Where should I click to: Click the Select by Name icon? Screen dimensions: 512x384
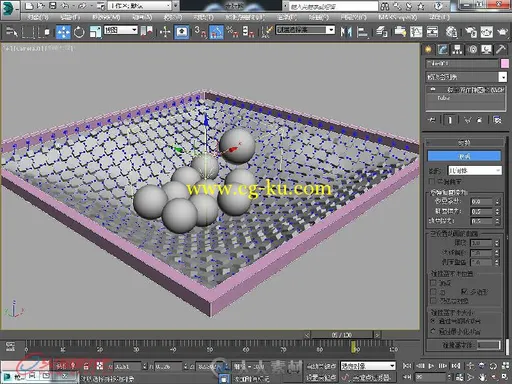pos(12,32)
